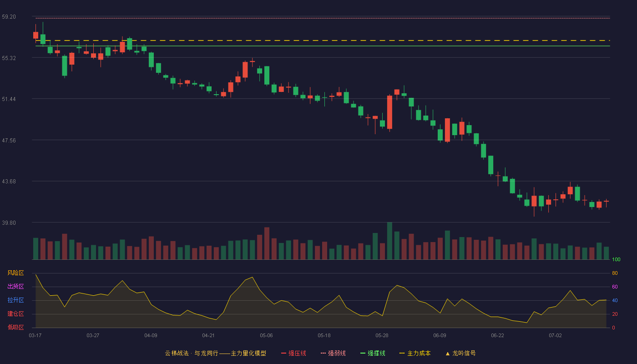Click the 43.68 price axis label
The width and height of the screenshot is (637, 364).
pos(9,182)
